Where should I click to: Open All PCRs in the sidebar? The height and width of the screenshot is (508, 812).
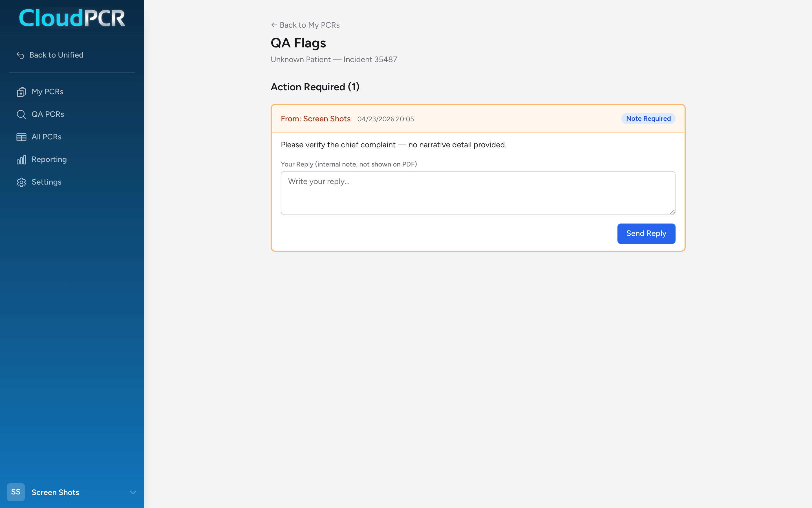point(72,137)
